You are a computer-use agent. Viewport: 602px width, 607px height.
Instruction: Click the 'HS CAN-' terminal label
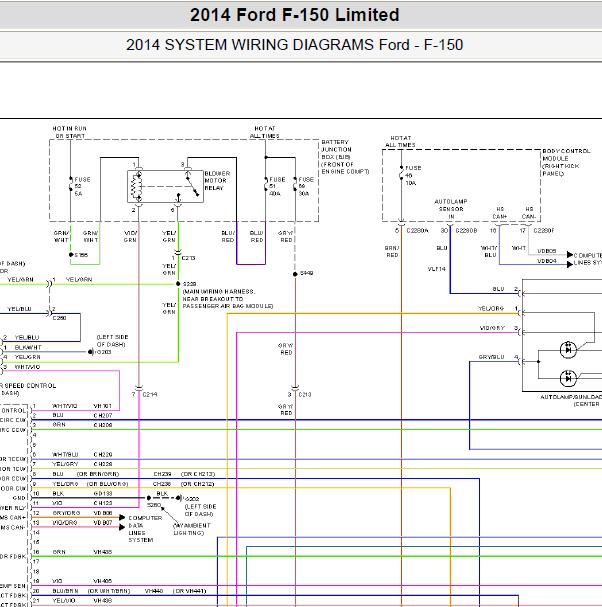point(529,213)
